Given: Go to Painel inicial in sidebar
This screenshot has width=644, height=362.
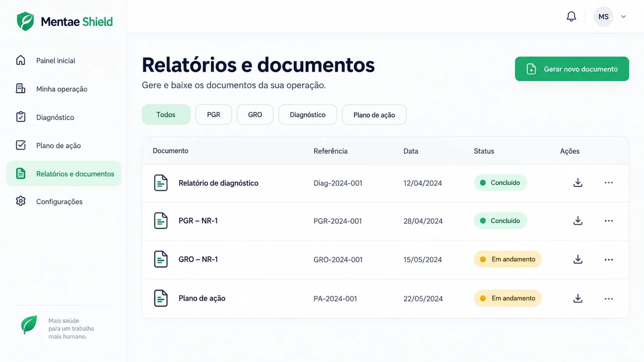Looking at the screenshot, I should pos(55,61).
